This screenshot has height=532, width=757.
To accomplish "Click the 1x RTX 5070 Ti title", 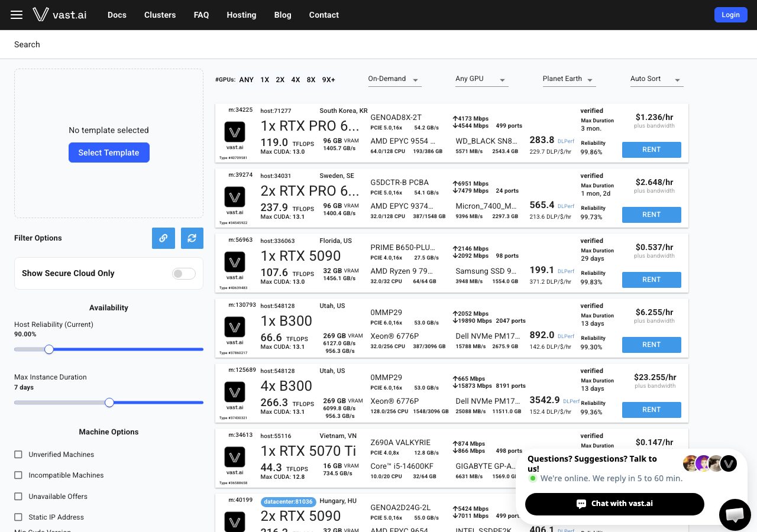I will 308,451.
